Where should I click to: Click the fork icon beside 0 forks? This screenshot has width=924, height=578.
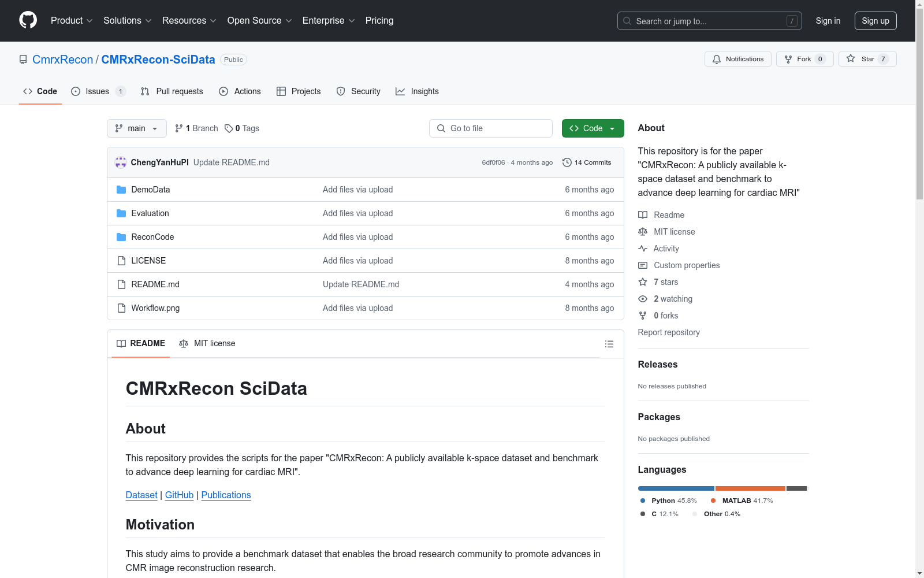pos(643,316)
